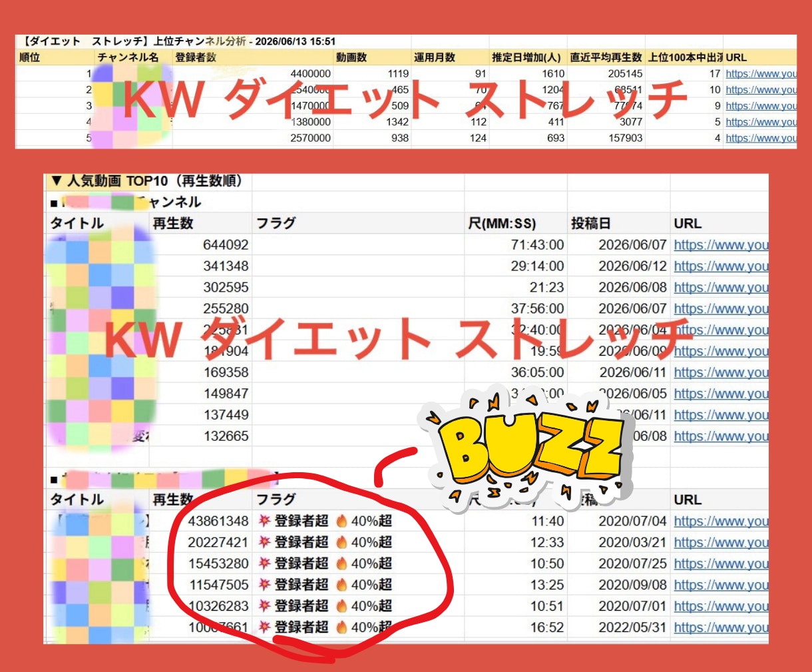Select the posting date cell 2026/06/08 beside 21:23
The image size is (812, 672).
pos(632,288)
